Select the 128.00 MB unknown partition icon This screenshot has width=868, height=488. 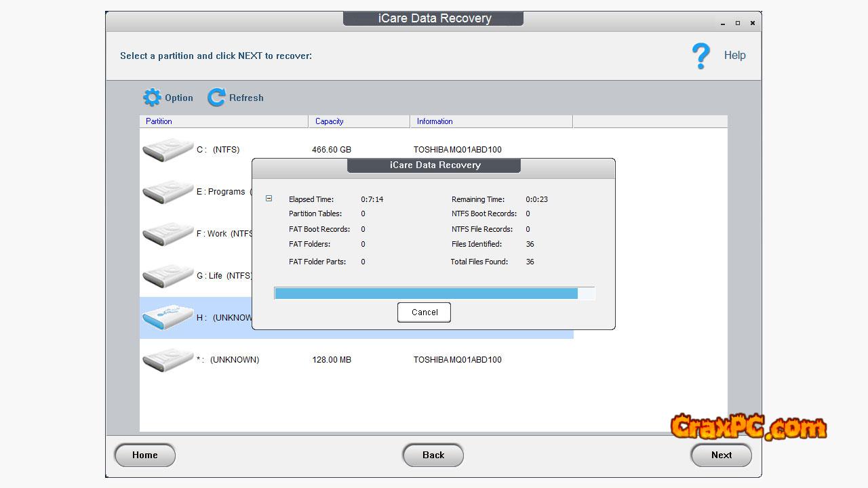point(167,360)
